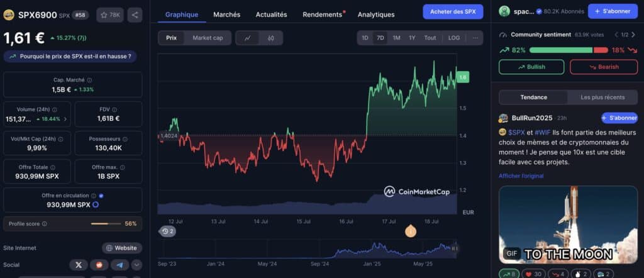Set chart range to Tout
Screen dimensions: 644x278
430,38
